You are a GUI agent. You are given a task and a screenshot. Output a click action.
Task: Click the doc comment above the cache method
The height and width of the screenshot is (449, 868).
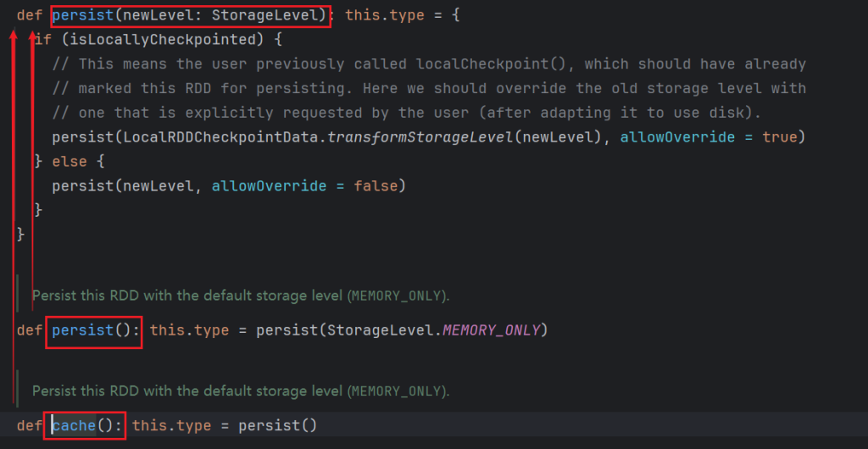point(240,391)
